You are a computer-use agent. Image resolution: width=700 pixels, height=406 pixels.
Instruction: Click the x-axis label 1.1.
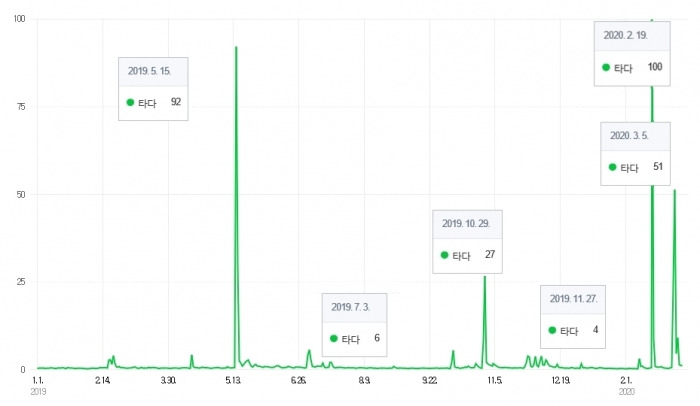(38, 381)
